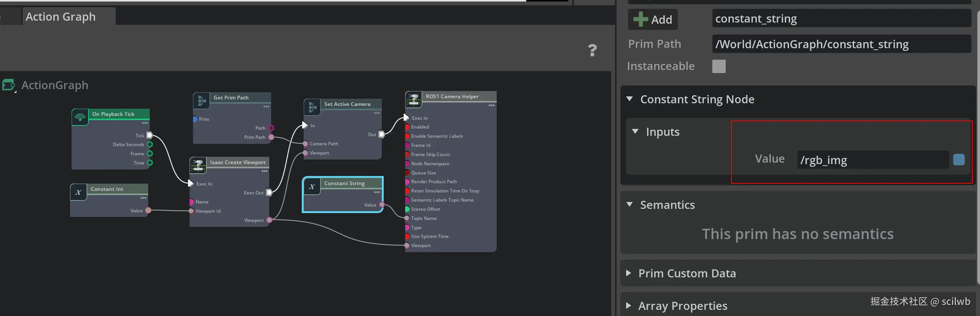The image size is (980, 316).
Task: Click the ROS1 Camera Helper node icon
Action: [414, 99]
